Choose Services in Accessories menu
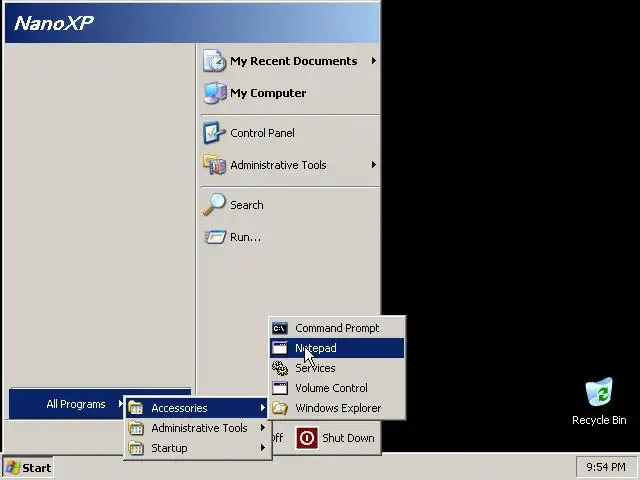Viewport: 640px width, 480px height. pyautogui.click(x=337, y=368)
